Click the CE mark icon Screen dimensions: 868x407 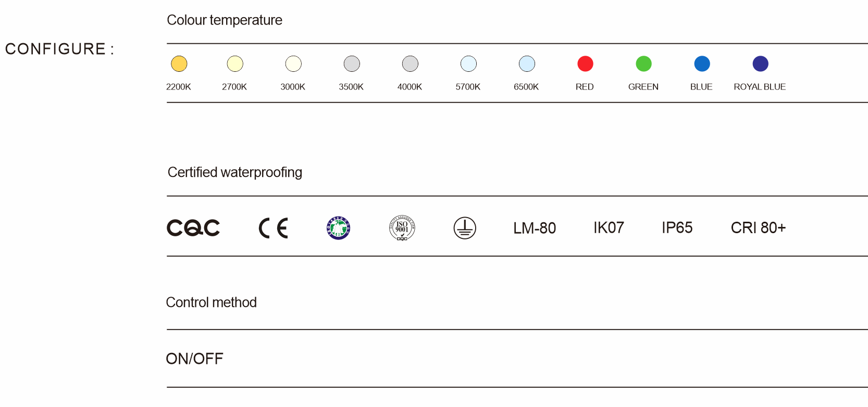click(x=274, y=228)
